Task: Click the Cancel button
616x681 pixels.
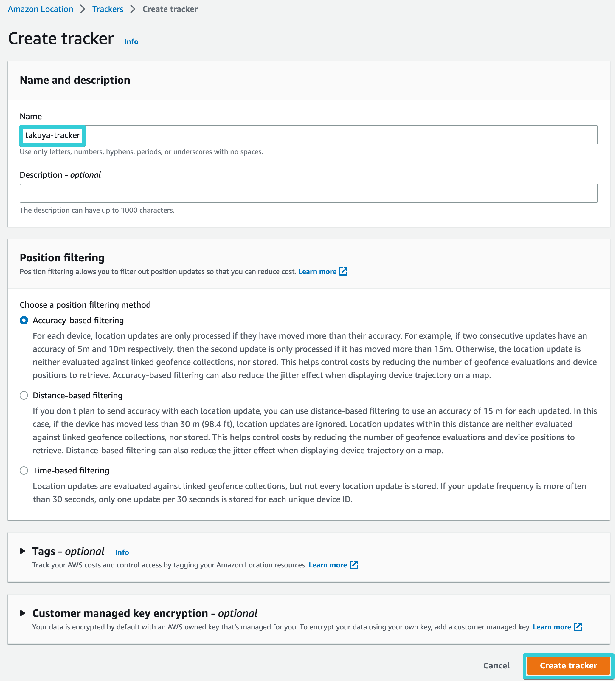Action: (x=496, y=665)
